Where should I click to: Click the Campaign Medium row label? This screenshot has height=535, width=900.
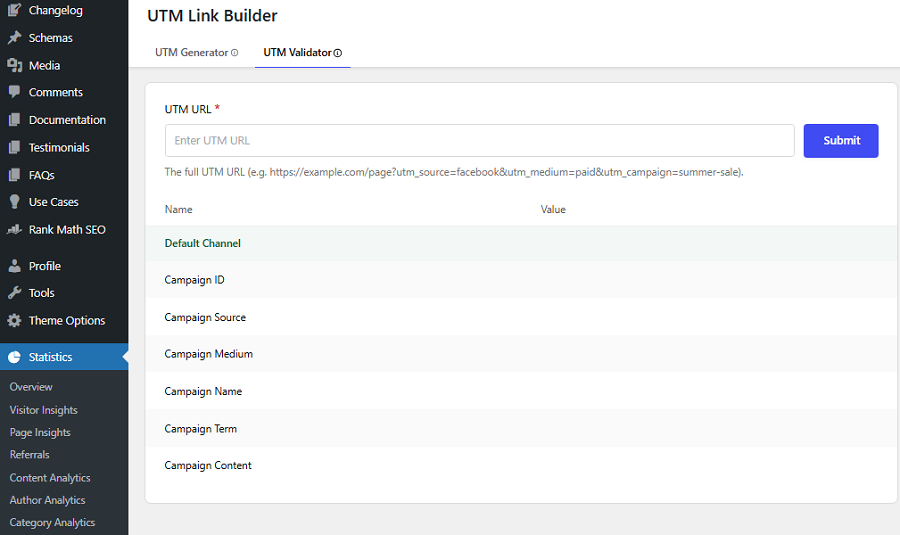(208, 354)
